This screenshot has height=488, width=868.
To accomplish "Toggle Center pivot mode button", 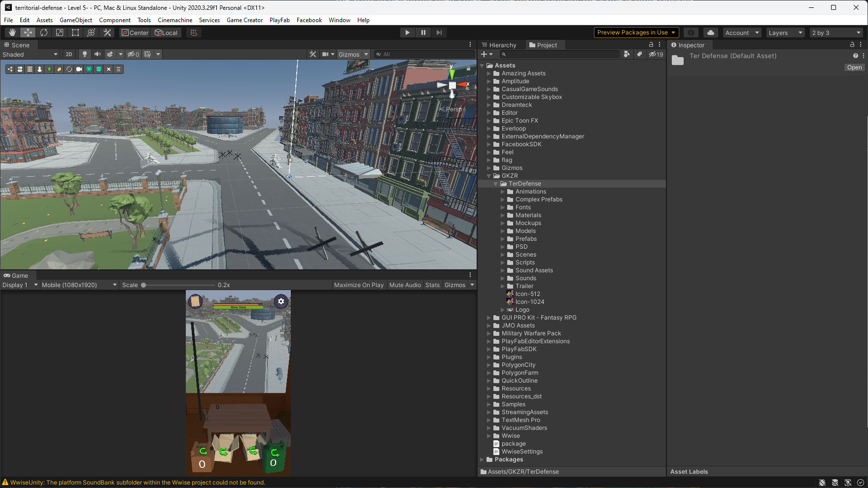I will 135,33.
